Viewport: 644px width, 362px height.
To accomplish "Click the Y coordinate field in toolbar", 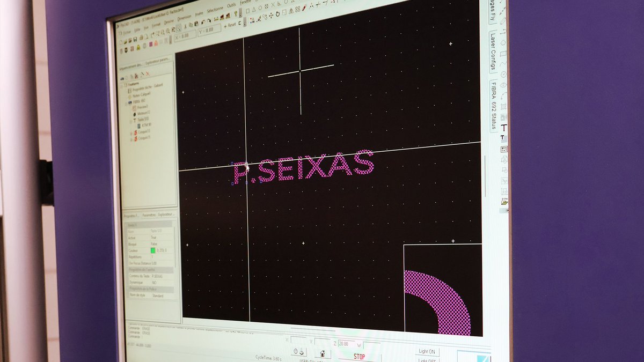I will pyautogui.click(x=209, y=29).
